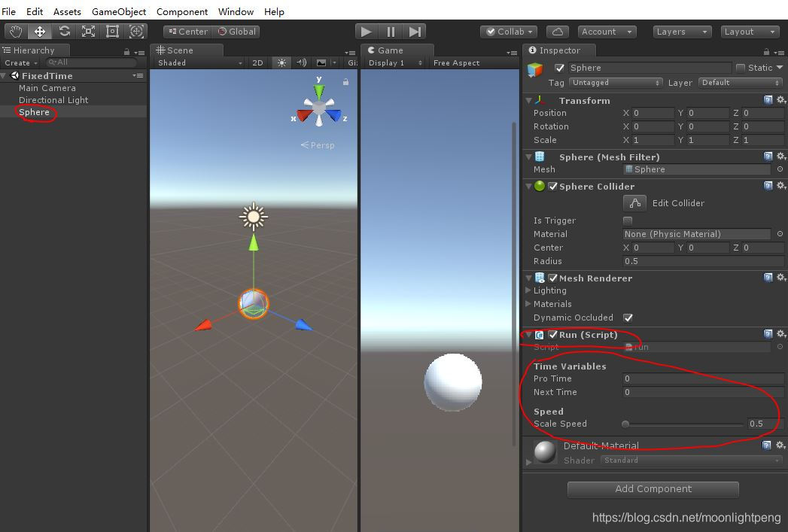Open the Layer Default dropdown
788x532 pixels.
741,82
